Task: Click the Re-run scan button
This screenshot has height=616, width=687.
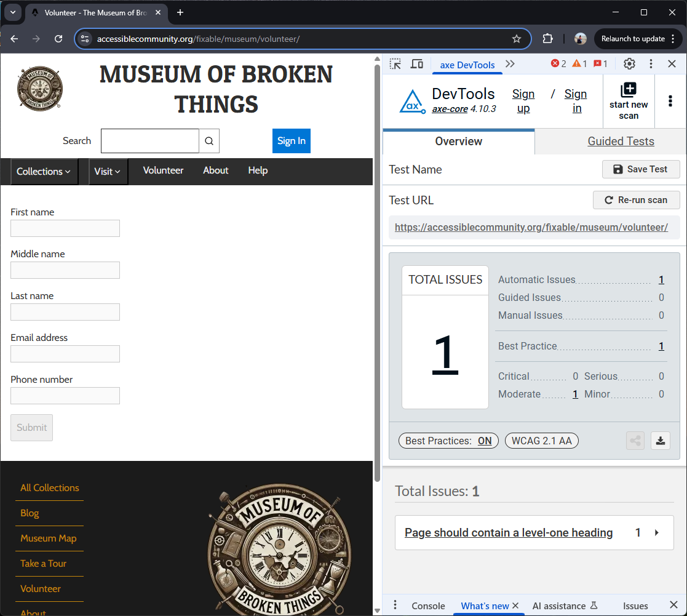Action: click(x=636, y=200)
